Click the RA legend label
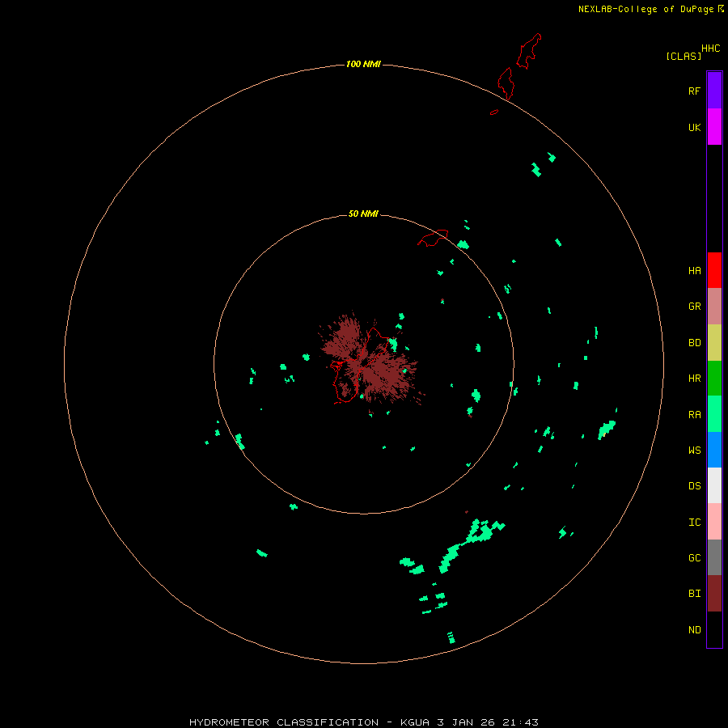Screen dimensions: 728x728 694,415
